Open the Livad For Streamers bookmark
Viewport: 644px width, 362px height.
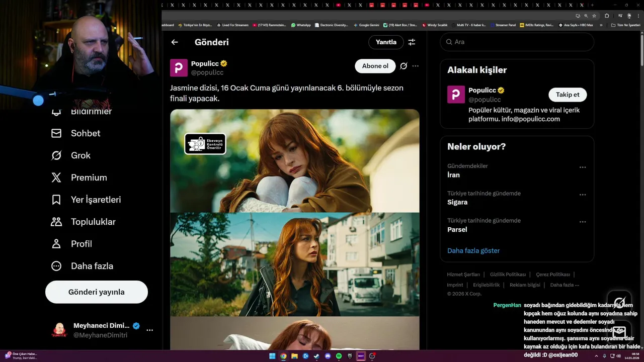pos(232,25)
